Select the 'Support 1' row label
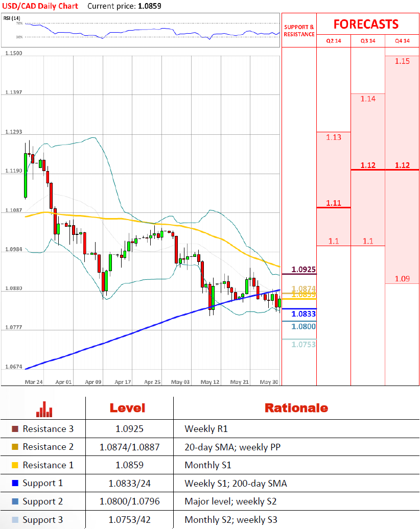This screenshot has height=529, width=420. point(42,484)
